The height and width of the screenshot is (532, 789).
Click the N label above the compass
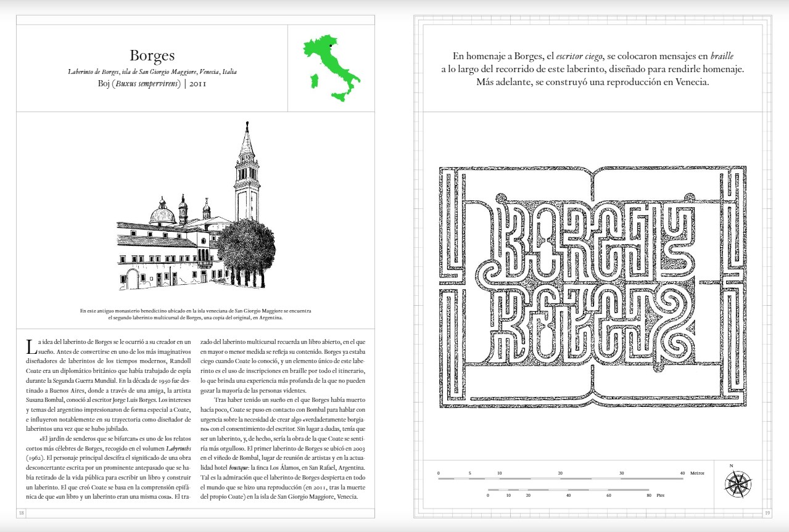[x=732, y=465]
